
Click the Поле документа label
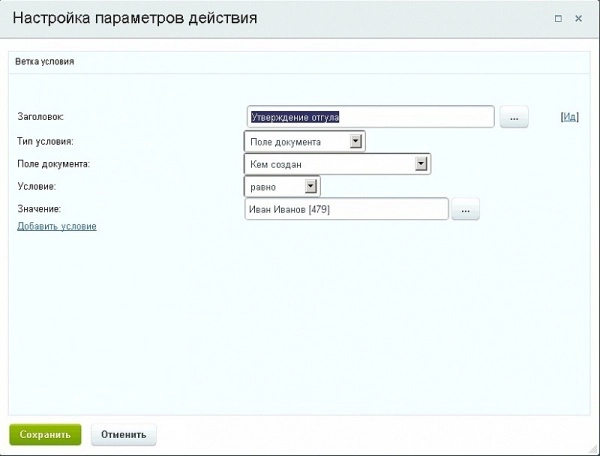[54, 164]
